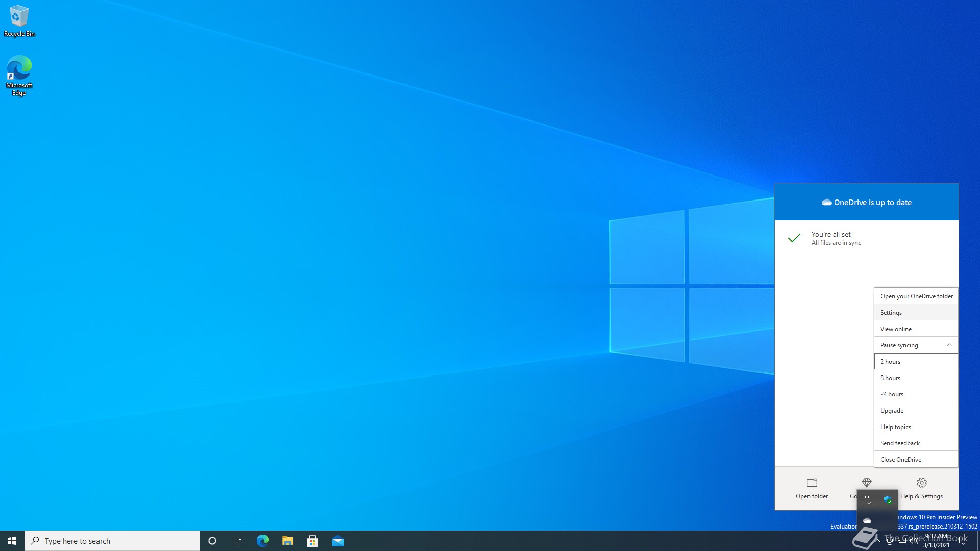Open Windows Security shield tray icon
The image size is (980, 551).
(x=888, y=500)
